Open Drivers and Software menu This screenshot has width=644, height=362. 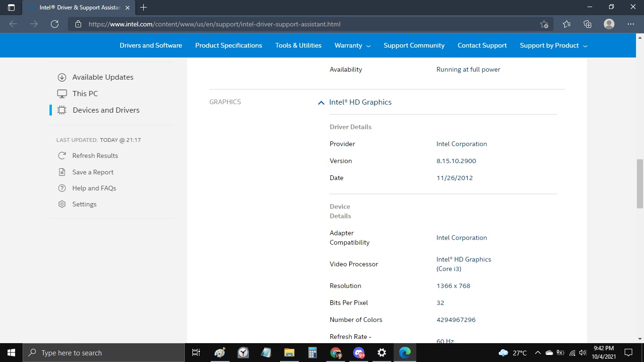[151, 46]
